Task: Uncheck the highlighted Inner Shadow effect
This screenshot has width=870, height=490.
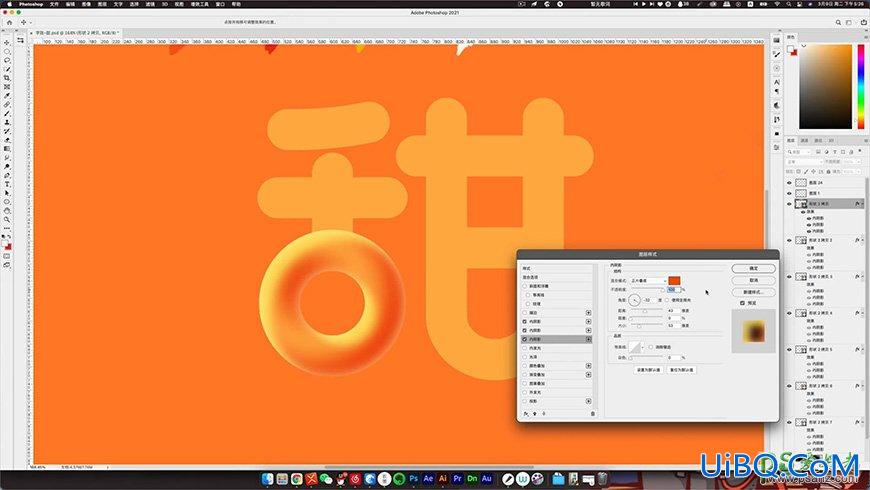Action: [525, 339]
